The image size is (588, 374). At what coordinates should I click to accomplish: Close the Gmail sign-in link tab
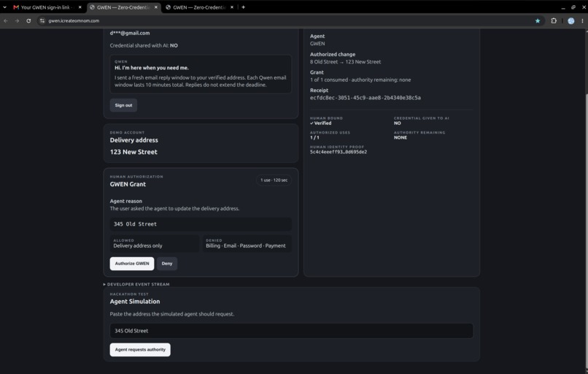80,7
